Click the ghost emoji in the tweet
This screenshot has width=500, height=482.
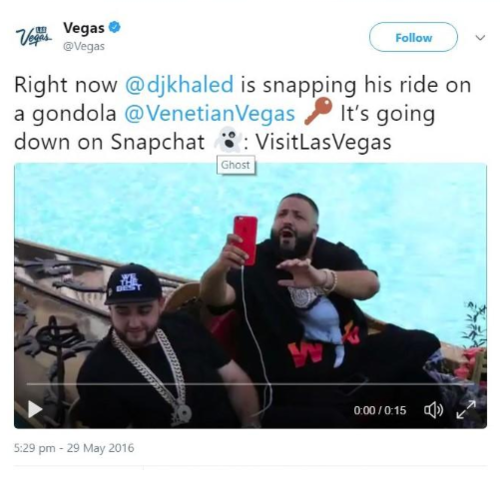coord(228,141)
